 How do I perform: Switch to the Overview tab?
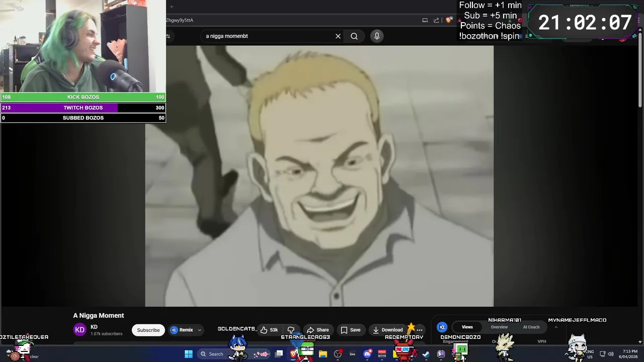(499, 327)
